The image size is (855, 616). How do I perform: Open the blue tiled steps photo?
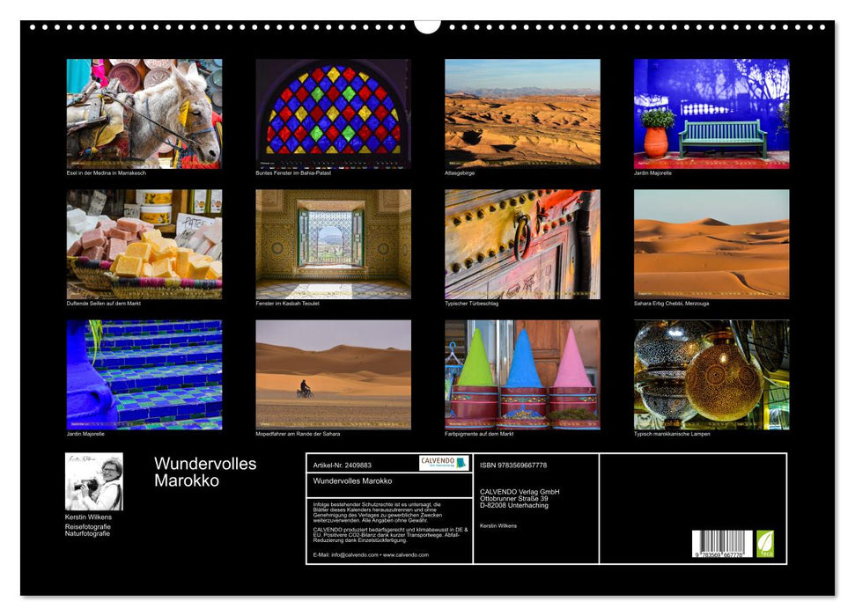click(x=144, y=375)
